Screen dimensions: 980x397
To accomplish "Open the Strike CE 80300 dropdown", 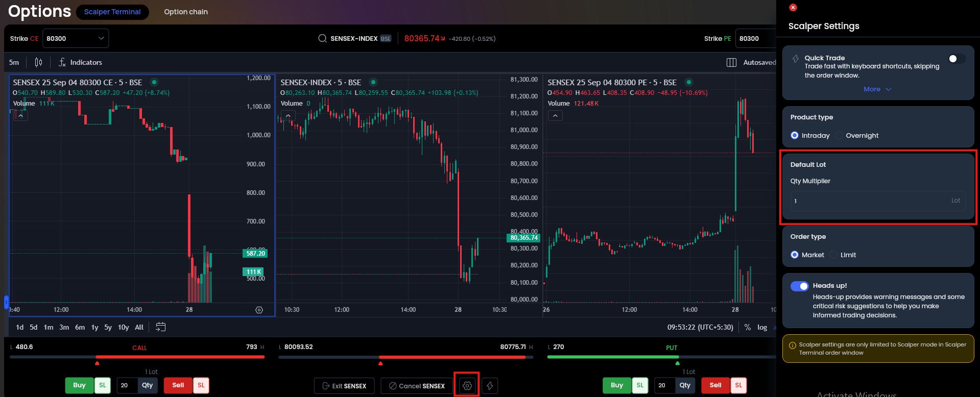I will coord(76,38).
